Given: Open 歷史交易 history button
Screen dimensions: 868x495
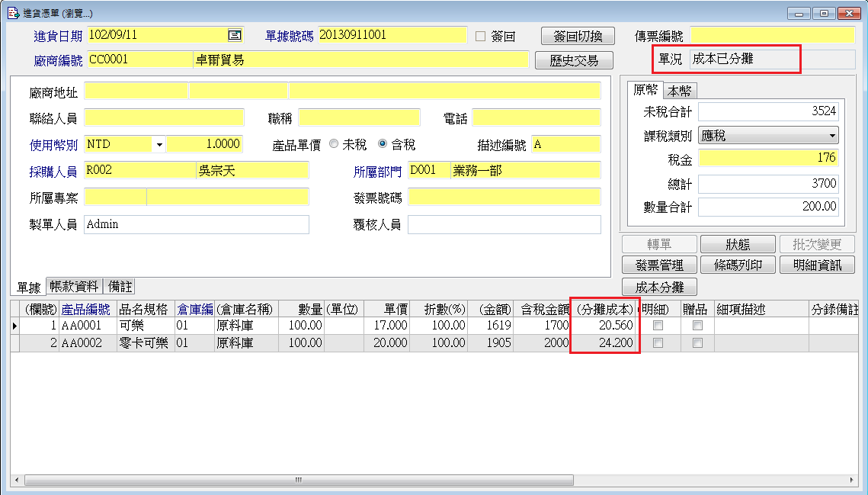Looking at the screenshot, I should (x=574, y=60).
